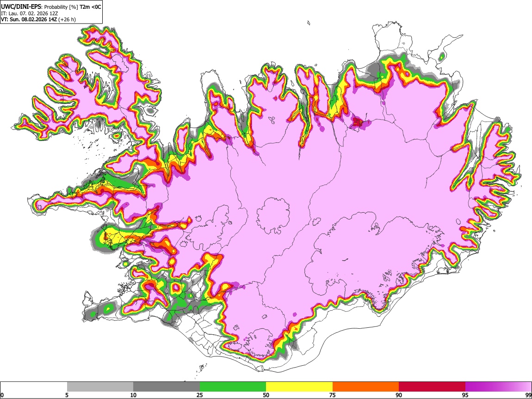Click the legend value 90
Image resolution: width=532 pixels, height=399 pixels.
pyautogui.click(x=399, y=395)
